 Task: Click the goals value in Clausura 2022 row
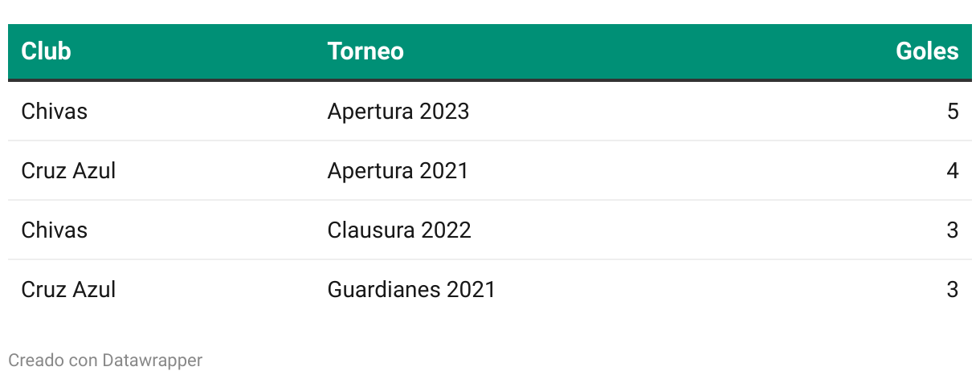point(953,230)
